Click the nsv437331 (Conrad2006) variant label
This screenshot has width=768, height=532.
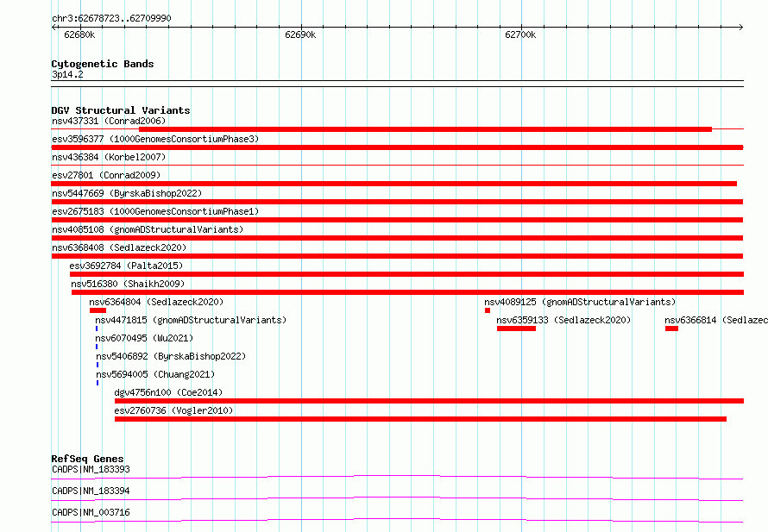[x=109, y=121]
